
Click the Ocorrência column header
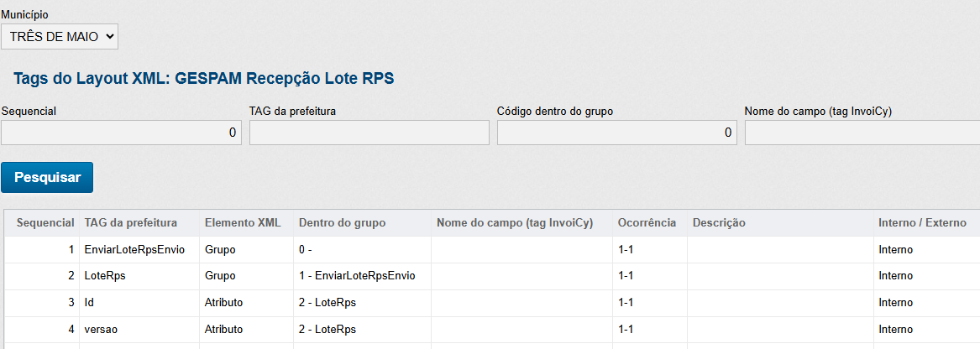(647, 223)
